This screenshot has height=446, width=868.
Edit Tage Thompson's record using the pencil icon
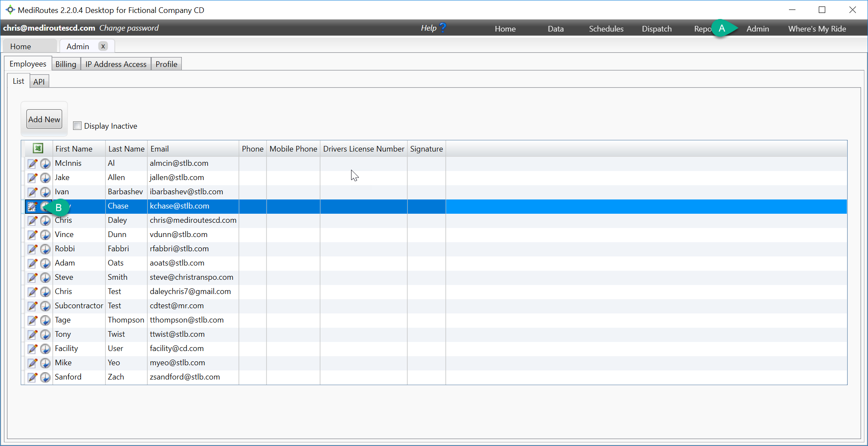point(32,320)
